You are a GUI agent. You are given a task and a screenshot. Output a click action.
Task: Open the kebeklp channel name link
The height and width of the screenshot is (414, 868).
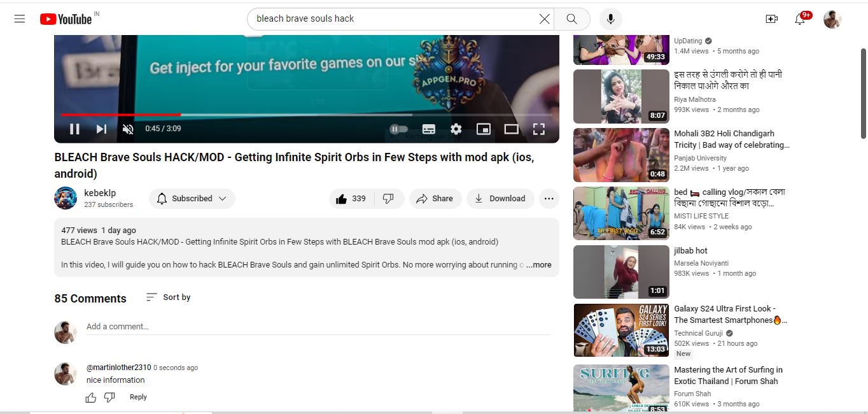pyautogui.click(x=100, y=193)
